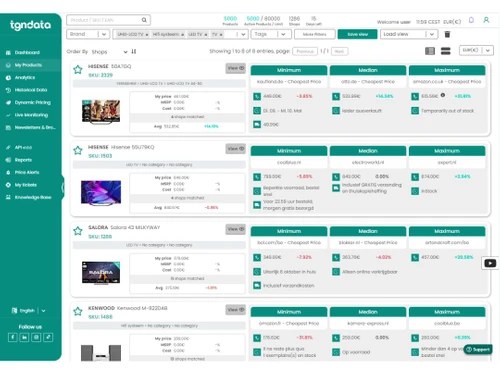Click the API sidebar icon
500x375 pixels.
point(8,147)
